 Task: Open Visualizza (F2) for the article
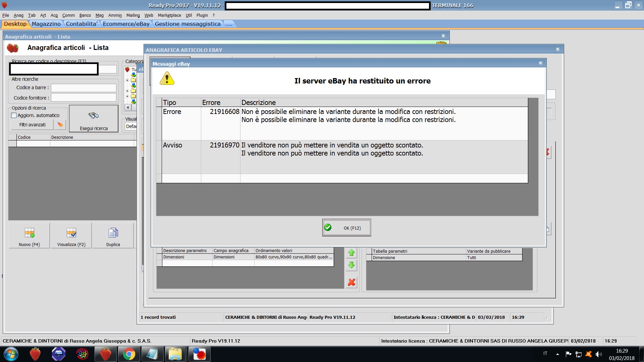tap(71, 236)
